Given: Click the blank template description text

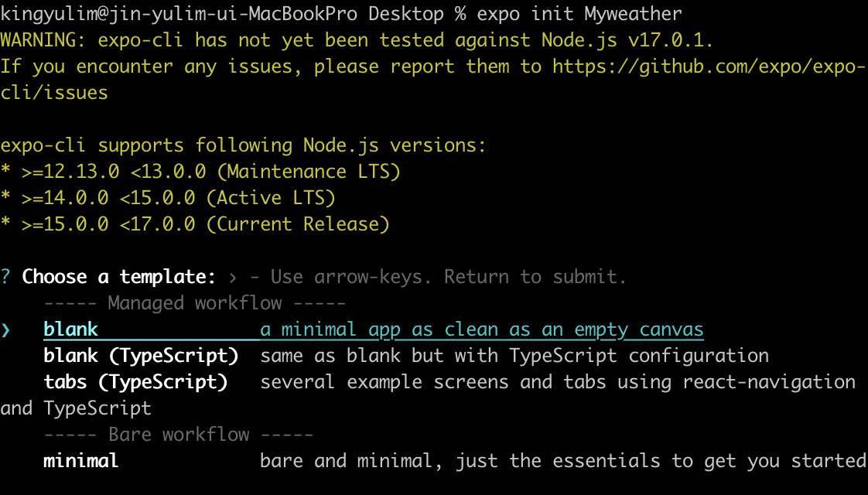Looking at the screenshot, I should pos(480,329).
